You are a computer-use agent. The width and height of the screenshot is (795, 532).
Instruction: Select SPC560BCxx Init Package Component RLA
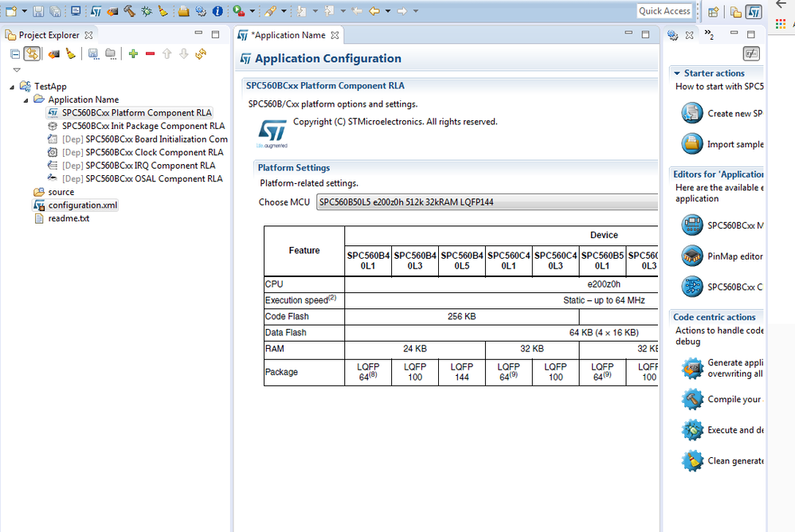click(143, 126)
